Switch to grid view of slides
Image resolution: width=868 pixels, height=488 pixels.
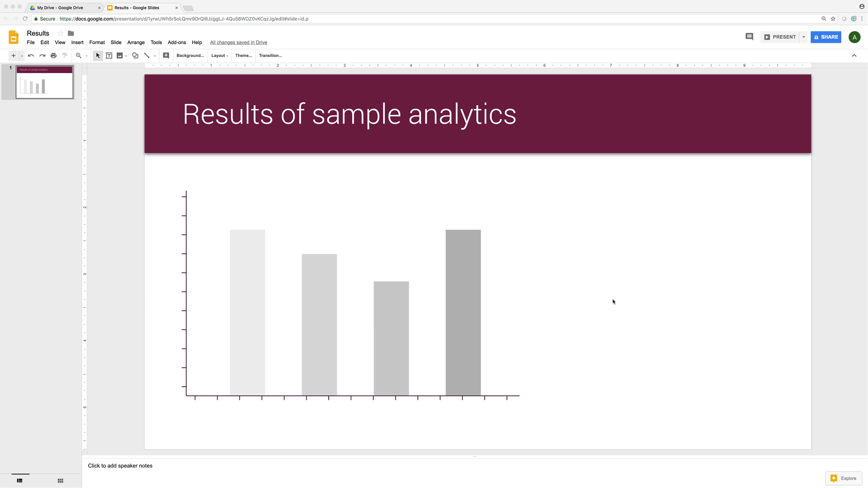click(60, 481)
